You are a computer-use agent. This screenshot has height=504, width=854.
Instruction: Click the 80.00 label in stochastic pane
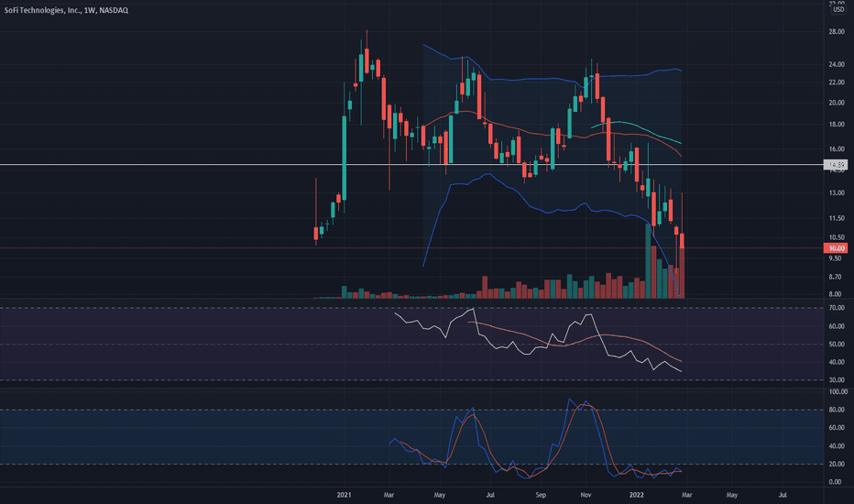(x=837, y=410)
